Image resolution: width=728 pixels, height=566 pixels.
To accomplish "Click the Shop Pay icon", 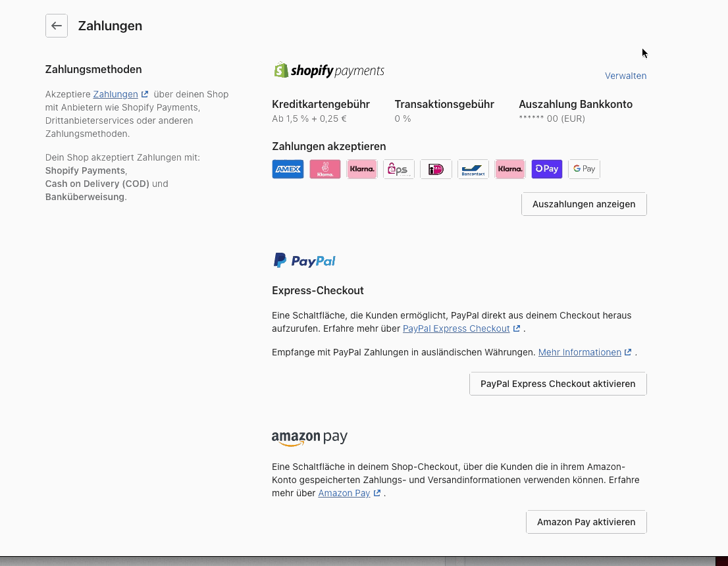I will (547, 169).
